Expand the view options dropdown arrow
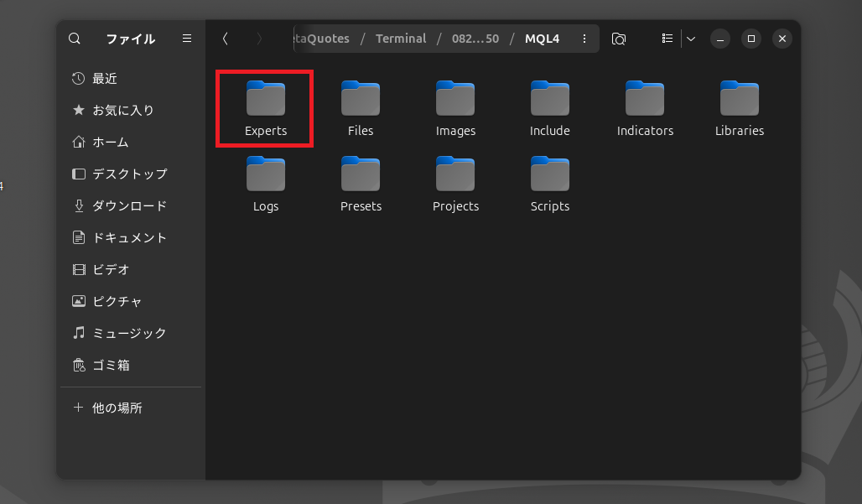 [x=691, y=39]
